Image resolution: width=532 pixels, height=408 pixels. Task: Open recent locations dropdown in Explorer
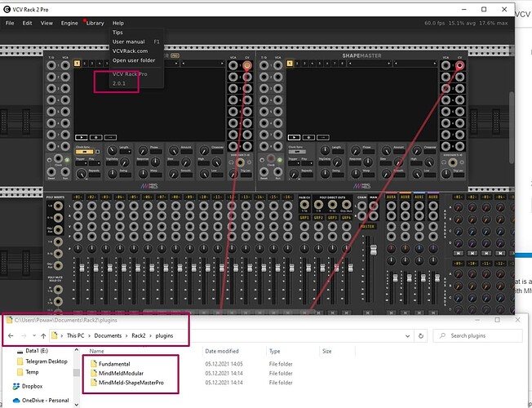[x=34, y=335]
